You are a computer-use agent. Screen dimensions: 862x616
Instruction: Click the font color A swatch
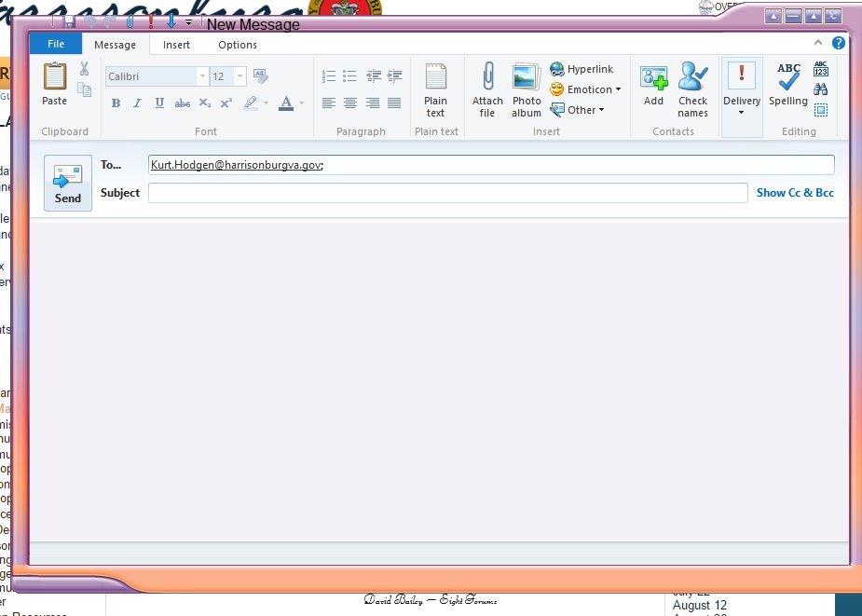point(286,103)
